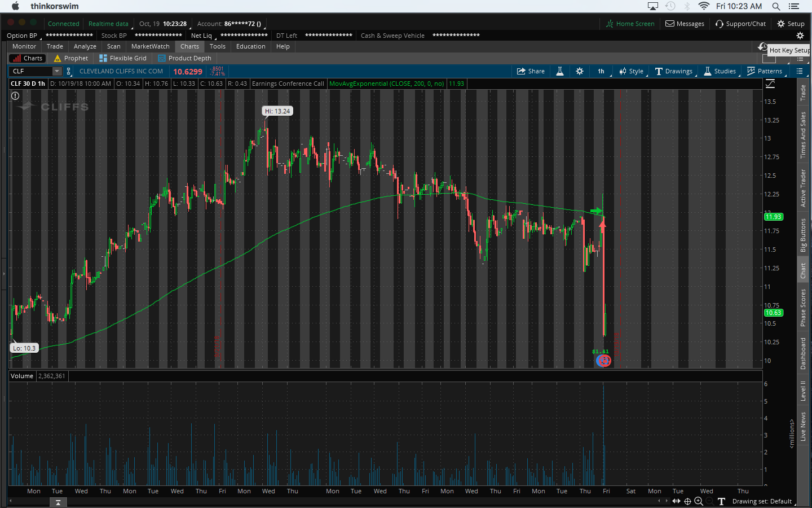This screenshot has width=812, height=508.
Task: Open the 1h timeframe selector
Action: pos(601,71)
